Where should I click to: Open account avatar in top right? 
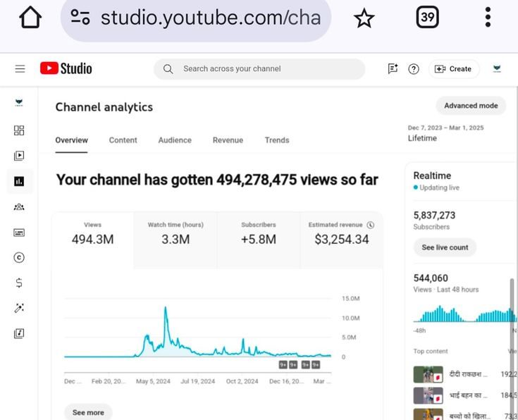pos(497,68)
